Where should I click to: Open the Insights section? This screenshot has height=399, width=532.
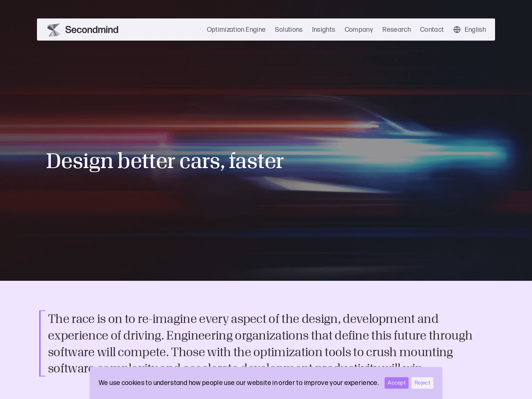pos(323,30)
